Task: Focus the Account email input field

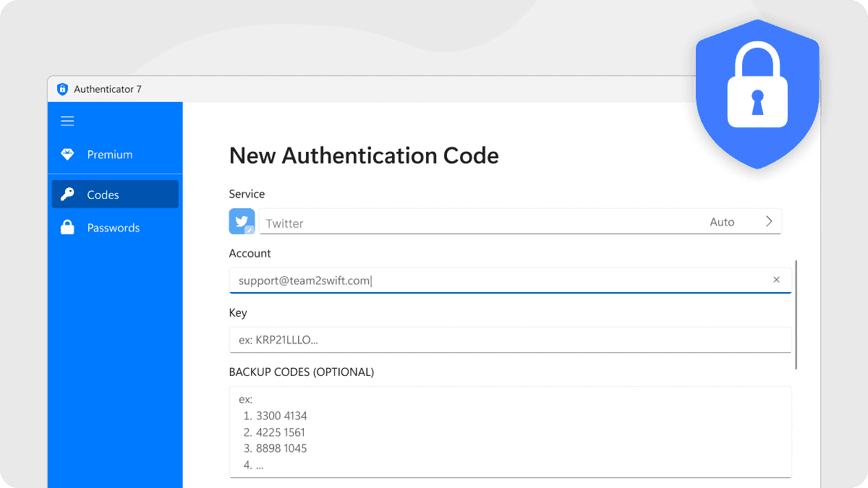Action: 492,281
